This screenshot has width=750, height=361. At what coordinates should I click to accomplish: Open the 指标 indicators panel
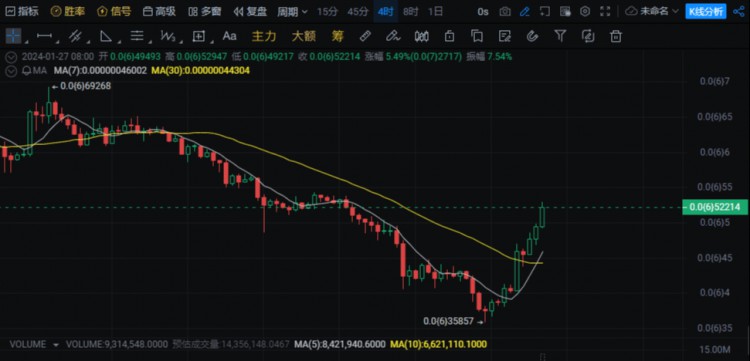(22, 11)
